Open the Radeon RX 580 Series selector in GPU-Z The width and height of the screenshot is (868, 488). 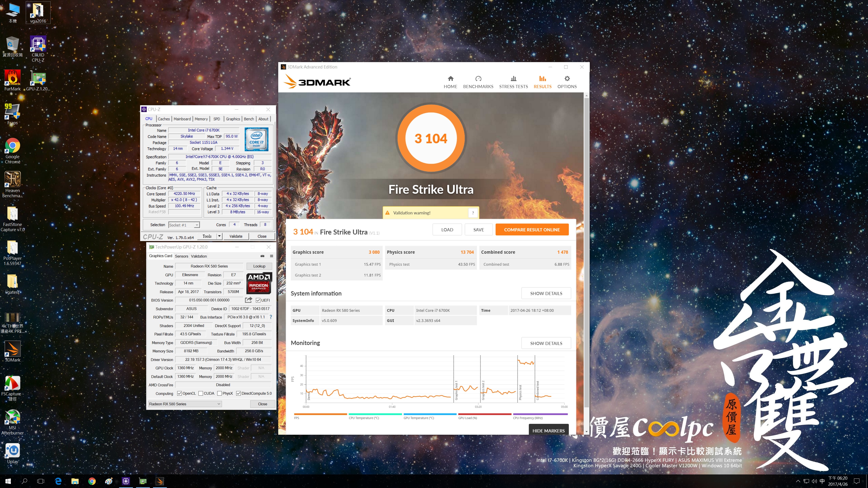coord(185,404)
